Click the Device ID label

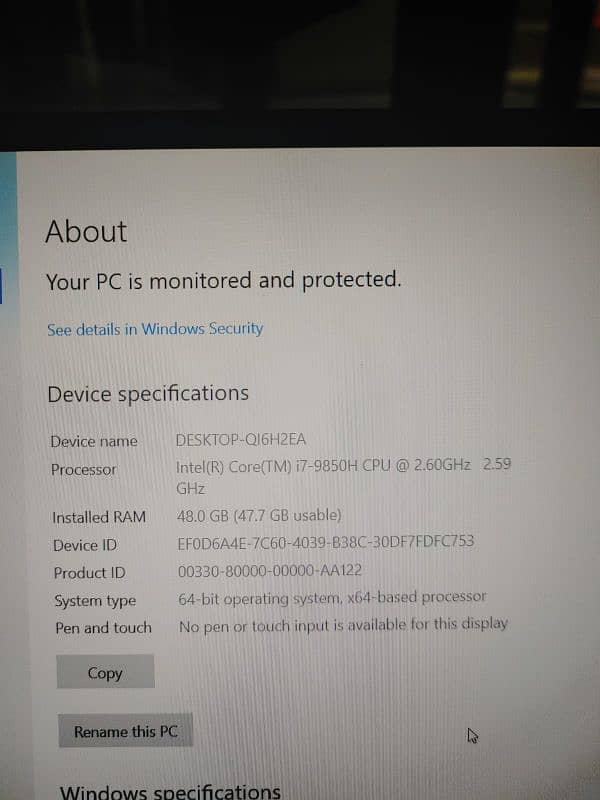coord(85,545)
